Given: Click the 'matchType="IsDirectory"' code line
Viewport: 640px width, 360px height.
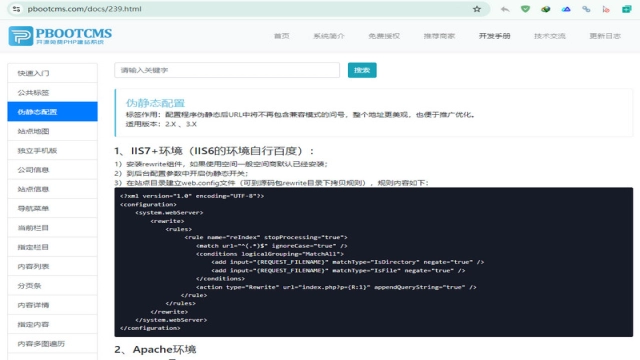Looking at the screenshot, I should coord(347,262).
